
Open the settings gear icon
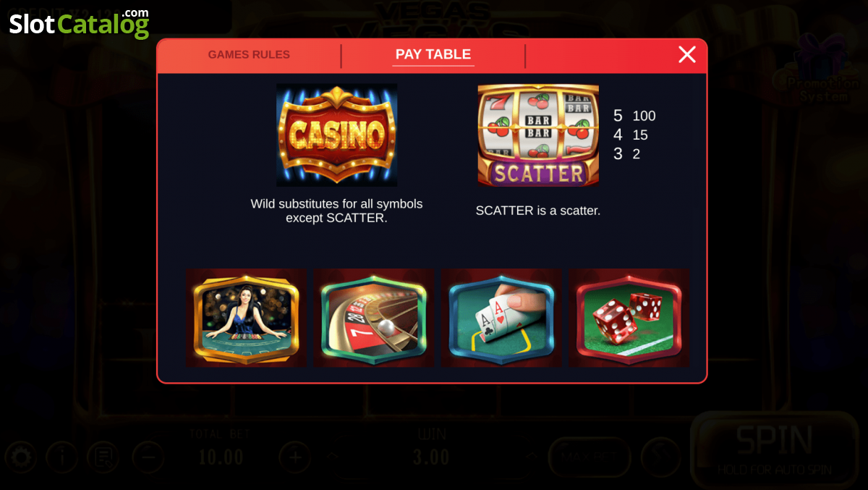click(20, 457)
